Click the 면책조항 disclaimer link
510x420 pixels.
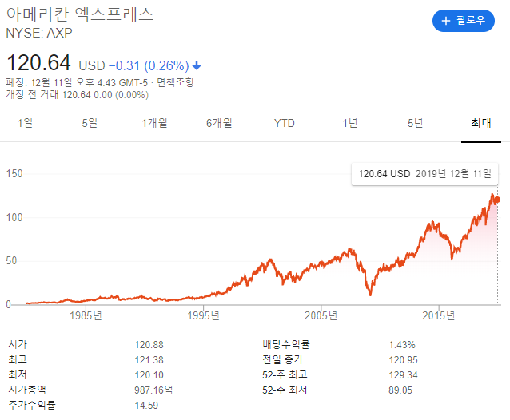click(176, 82)
